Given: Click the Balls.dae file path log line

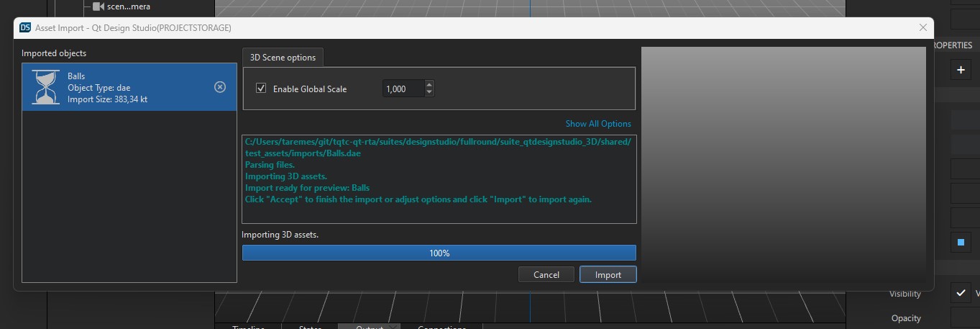Looking at the screenshot, I should (438, 148).
